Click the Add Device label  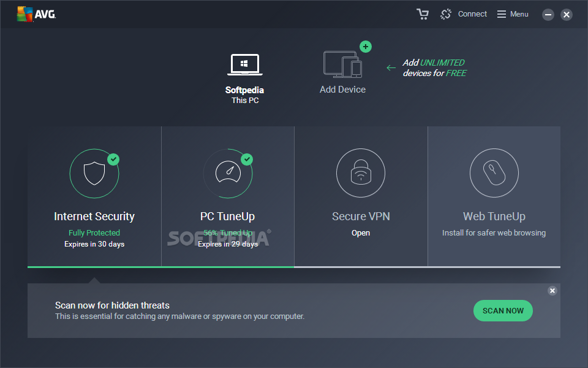[x=342, y=90]
